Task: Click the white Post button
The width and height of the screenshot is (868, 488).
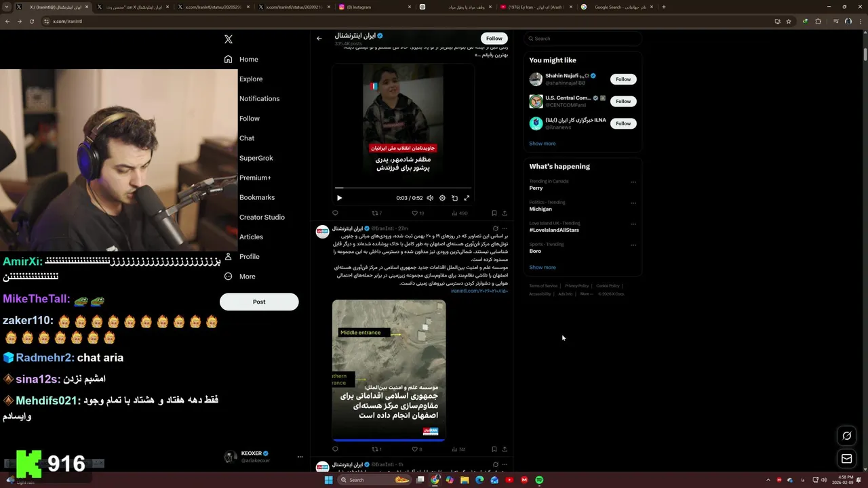Action: click(259, 302)
